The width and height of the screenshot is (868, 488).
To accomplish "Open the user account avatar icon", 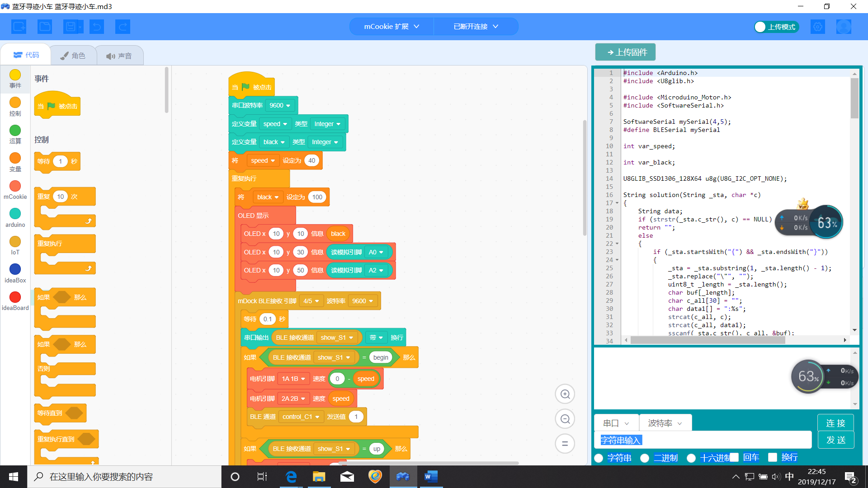I will (x=843, y=27).
